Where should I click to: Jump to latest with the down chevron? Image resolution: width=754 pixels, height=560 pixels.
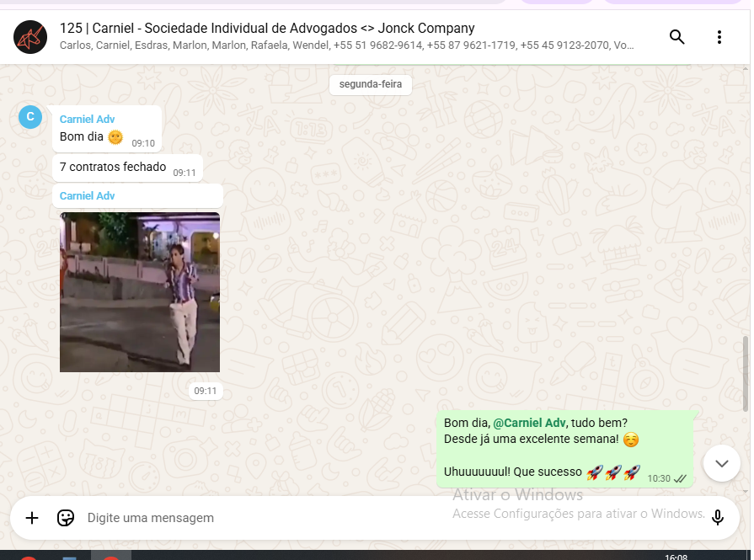pyautogui.click(x=722, y=463)
